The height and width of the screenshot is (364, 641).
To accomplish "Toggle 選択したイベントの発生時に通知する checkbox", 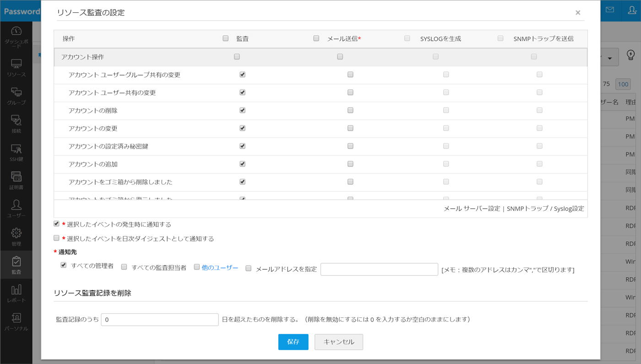I will point(56,224).
